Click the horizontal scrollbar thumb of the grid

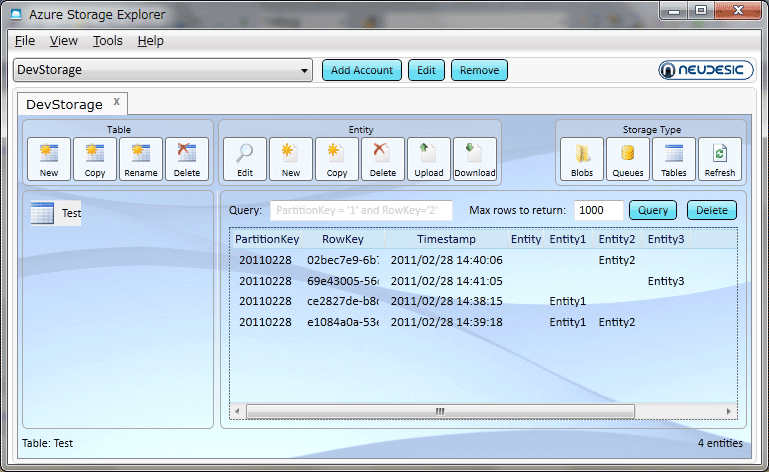click(440, 411)
